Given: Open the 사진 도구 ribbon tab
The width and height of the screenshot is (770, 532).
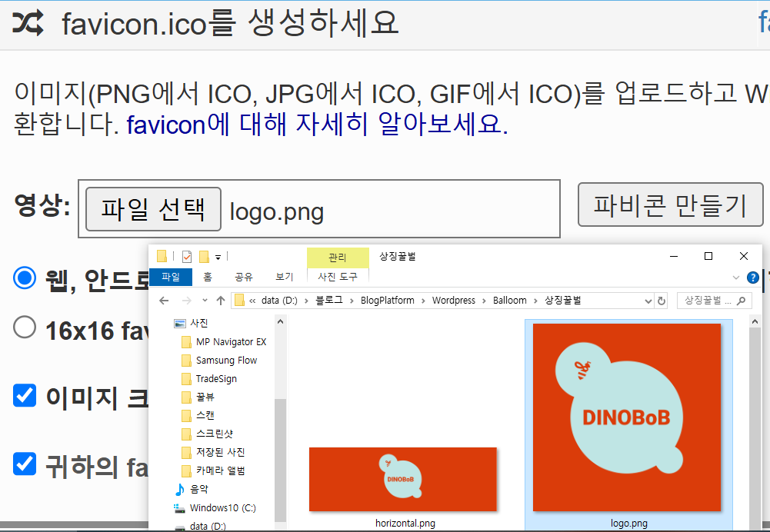Looking at the screenshot, I should point(338,277).
